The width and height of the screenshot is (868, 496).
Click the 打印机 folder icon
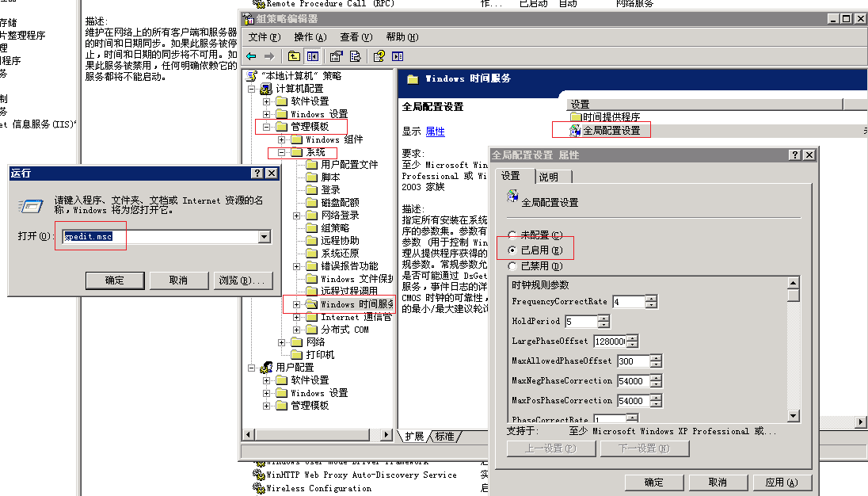(x=297, y=355)
